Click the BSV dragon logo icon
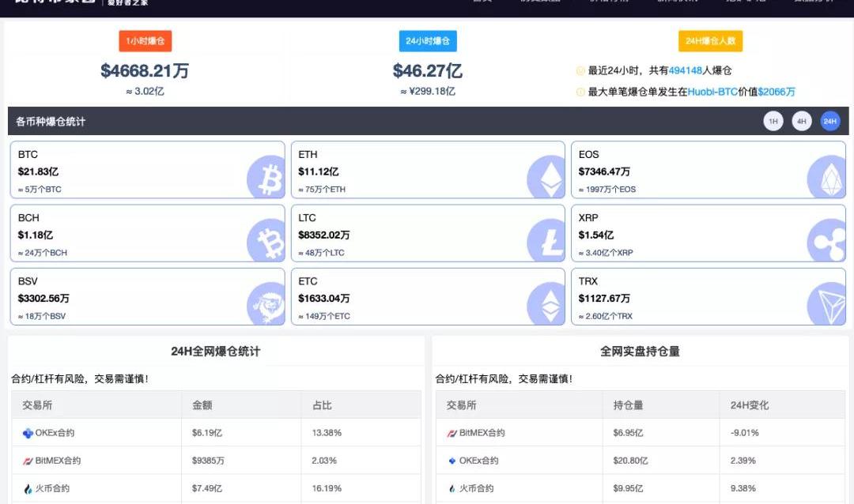 click(266, 304)
